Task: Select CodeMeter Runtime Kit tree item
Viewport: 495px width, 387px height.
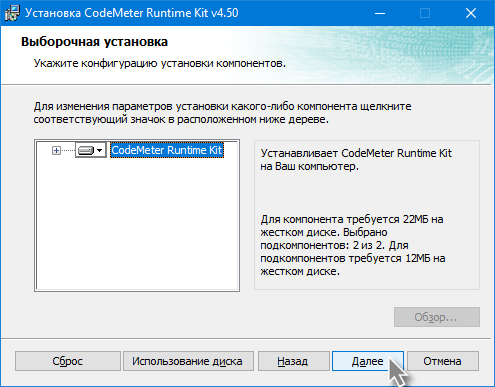Action: [x=167, y=150]
